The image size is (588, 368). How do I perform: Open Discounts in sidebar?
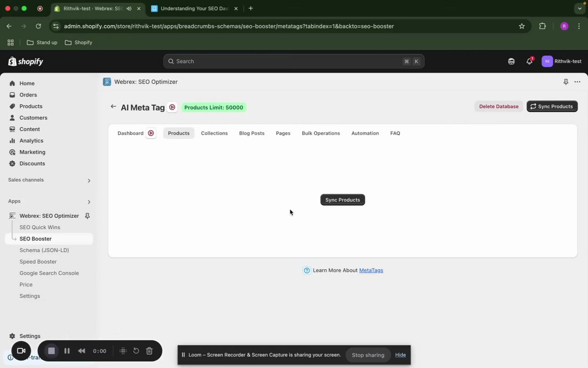[x=32, y=164]
